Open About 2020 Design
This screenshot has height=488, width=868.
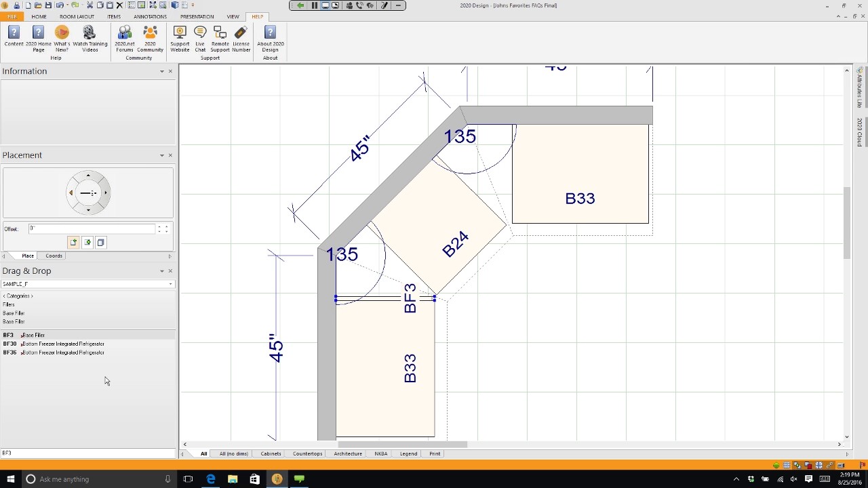pos(270,38)
